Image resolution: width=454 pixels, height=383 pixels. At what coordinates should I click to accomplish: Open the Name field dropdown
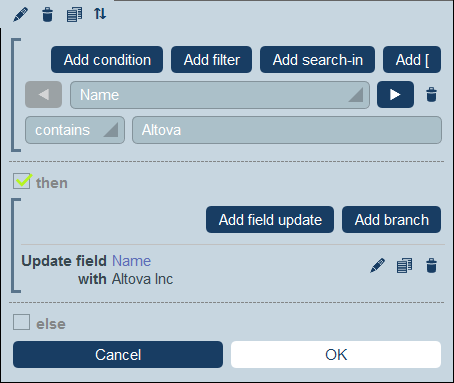click(220, 95)
